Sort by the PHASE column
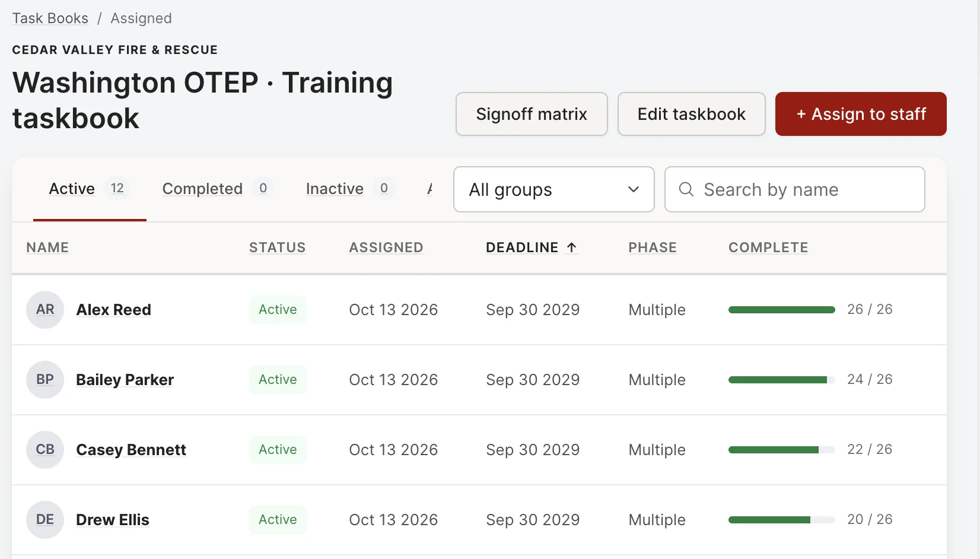The width and height of the screenshot is (980, 559). [x=653, y=247]
